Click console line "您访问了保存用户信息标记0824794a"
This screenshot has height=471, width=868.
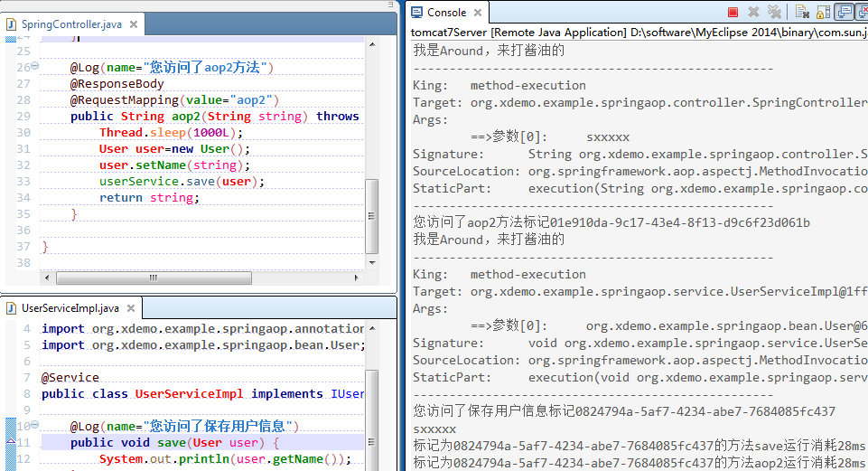(624, 411)
